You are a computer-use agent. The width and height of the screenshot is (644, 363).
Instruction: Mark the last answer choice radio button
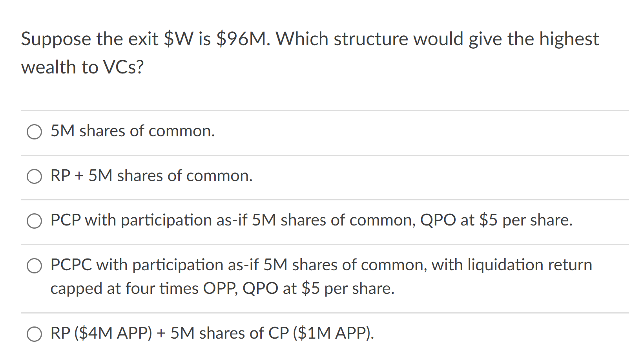[35, 334]
